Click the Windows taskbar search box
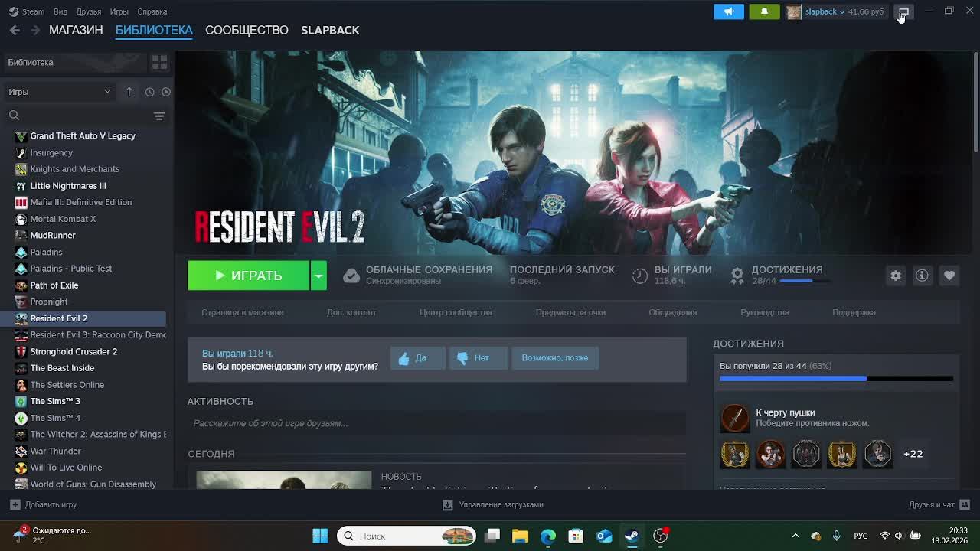Viewport: 980px width, 551px height. coord(407,536)
